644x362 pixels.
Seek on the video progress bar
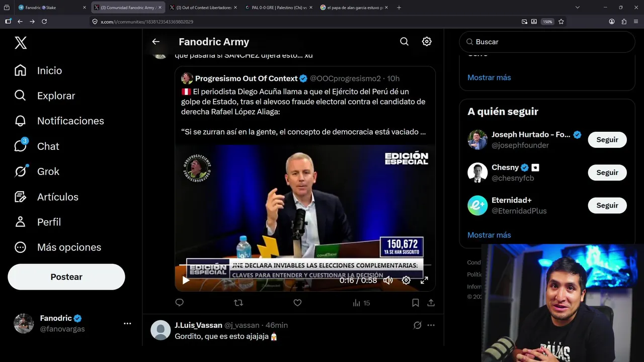point(305,265)
